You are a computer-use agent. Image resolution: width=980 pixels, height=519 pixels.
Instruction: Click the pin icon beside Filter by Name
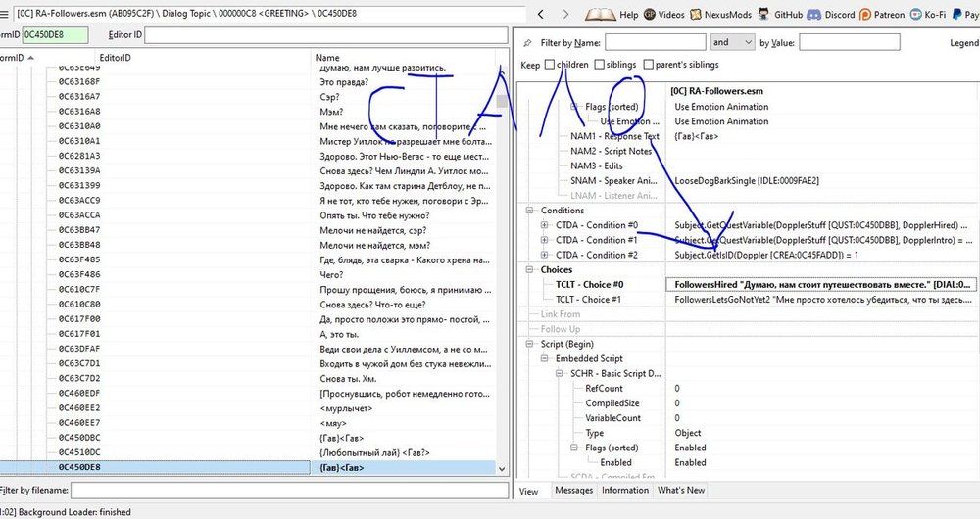click(x=527, y=42)
